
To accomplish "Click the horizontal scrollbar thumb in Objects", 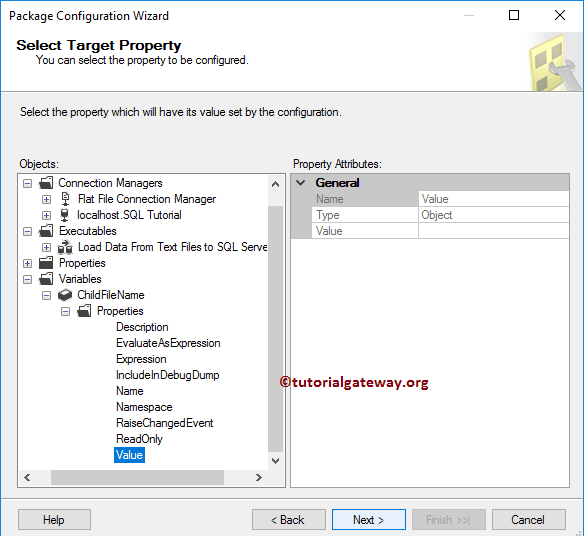I will pyautogui.click(x=137, y=478).
